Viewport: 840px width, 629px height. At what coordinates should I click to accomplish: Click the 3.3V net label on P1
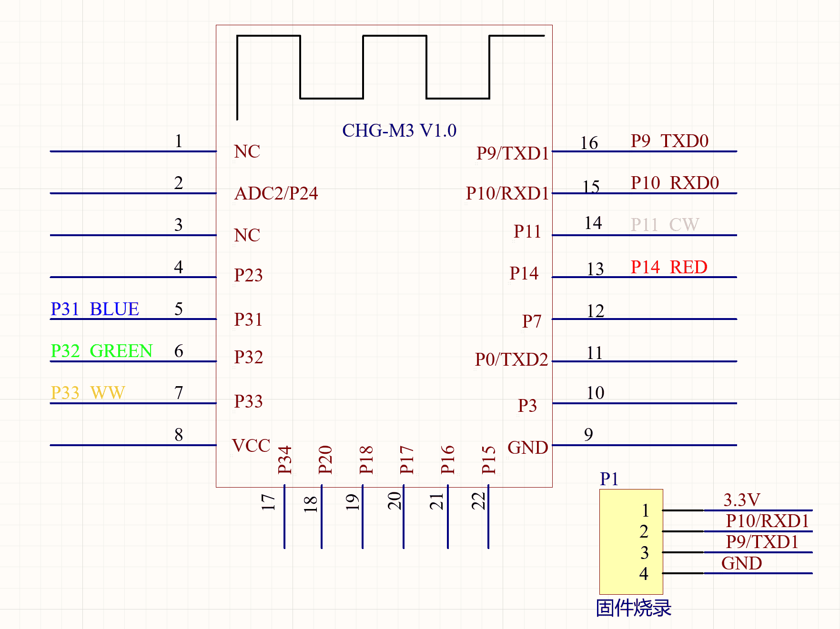click(741, 500)
